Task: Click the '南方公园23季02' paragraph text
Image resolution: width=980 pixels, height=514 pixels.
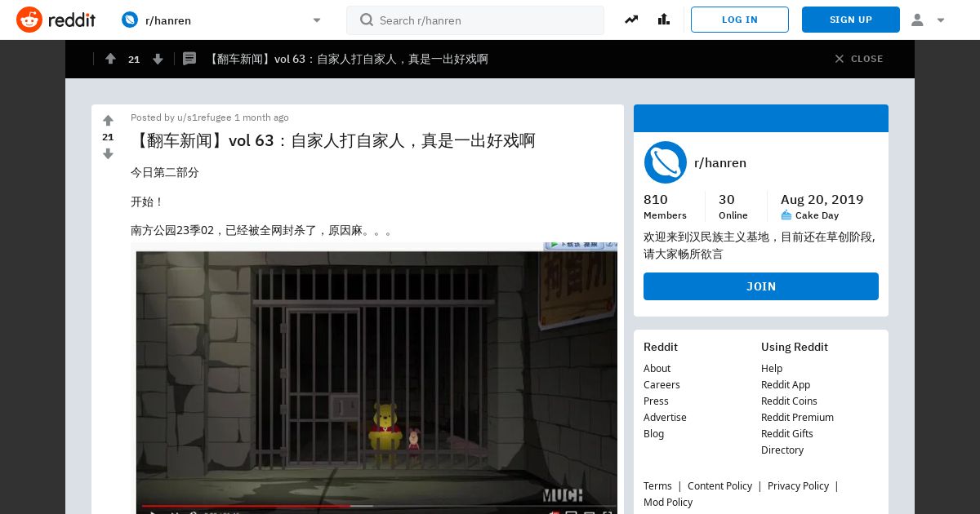Action: [262, 231]
